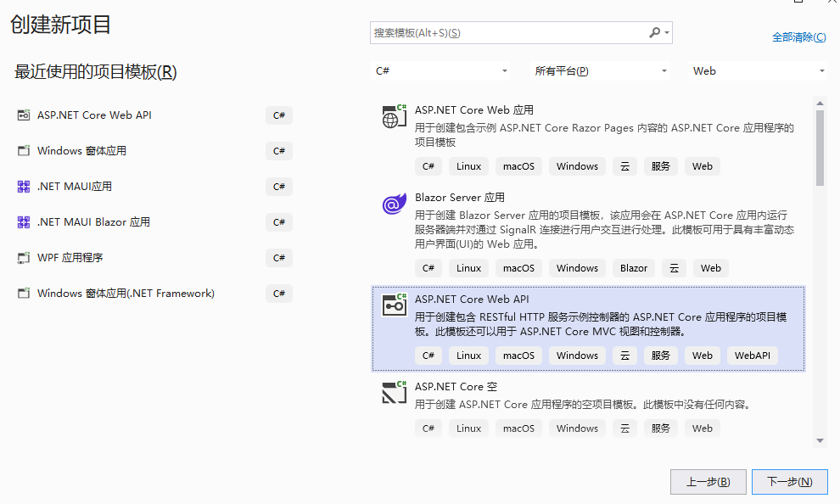Click the Web tag on ASP.NET Core 空

(703, 428)
